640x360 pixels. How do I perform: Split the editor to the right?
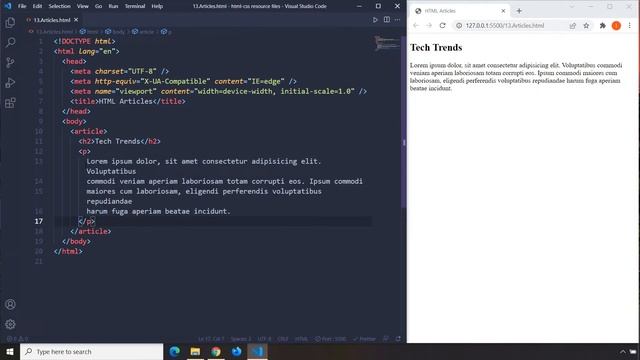(387, 20)
